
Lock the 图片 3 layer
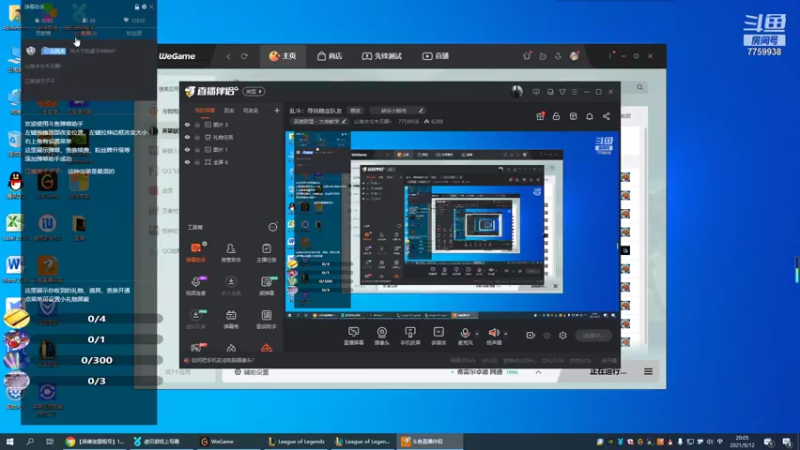click(x=197, y=124)
